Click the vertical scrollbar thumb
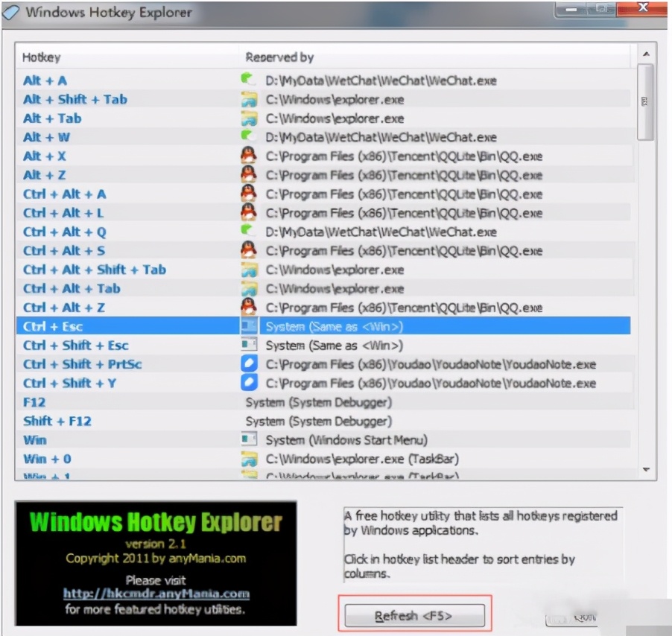 click(x=645, y=102)
